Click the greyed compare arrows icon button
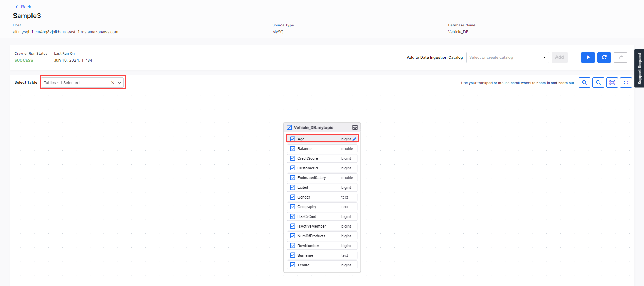 [x=620, y=57]
